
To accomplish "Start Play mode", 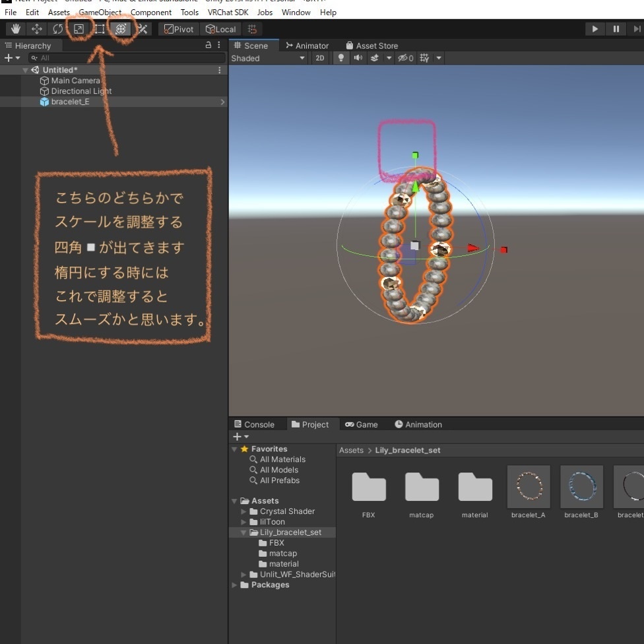I will pos(595,29).
